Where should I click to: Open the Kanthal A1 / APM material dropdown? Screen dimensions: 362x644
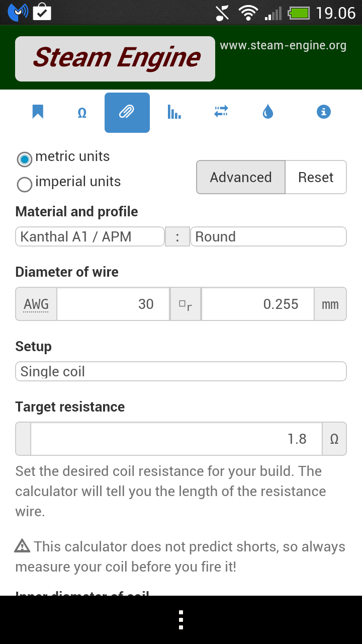[x=90, y=236]
